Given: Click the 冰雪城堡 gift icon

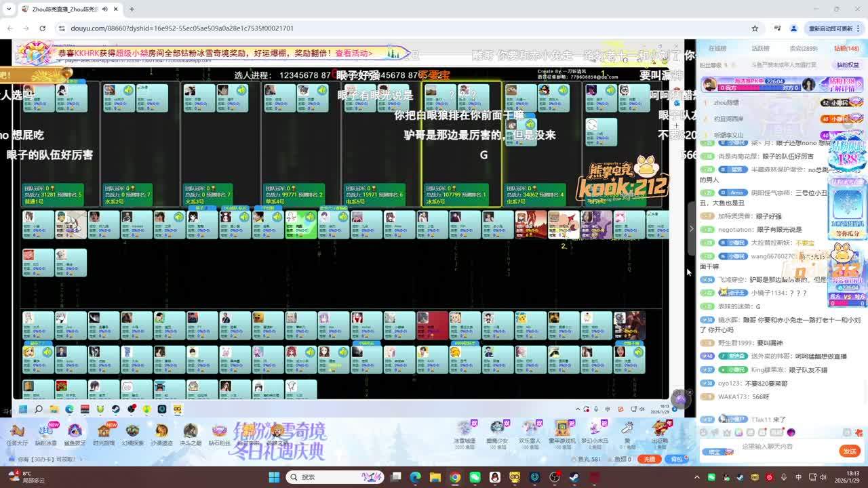Looking at the screenshot, I should [x=465, y=431].
